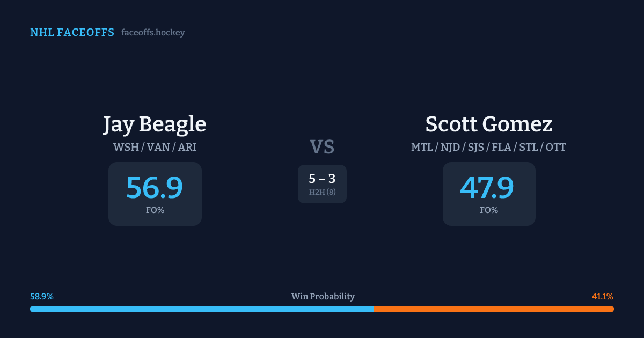Click the 5 – 3 head-to-head score

point(322,179)
